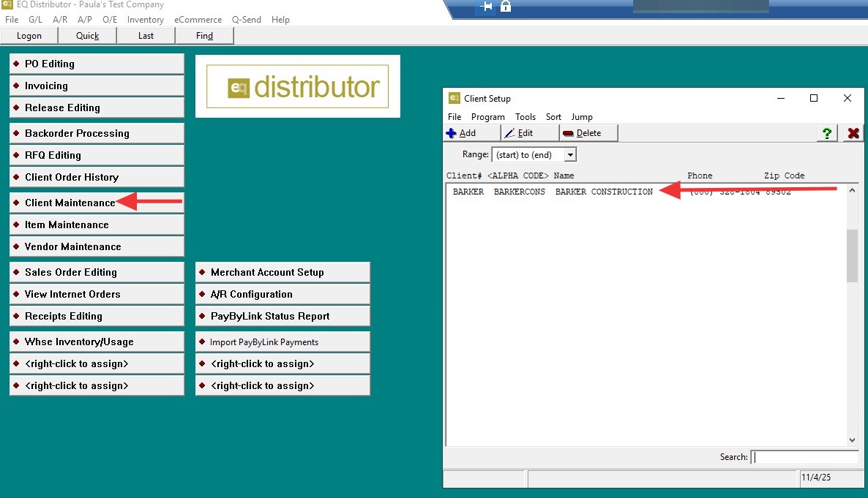Click the Quick button
The height and width of the screenshot is (498, 868).
[x=88, y=35]
